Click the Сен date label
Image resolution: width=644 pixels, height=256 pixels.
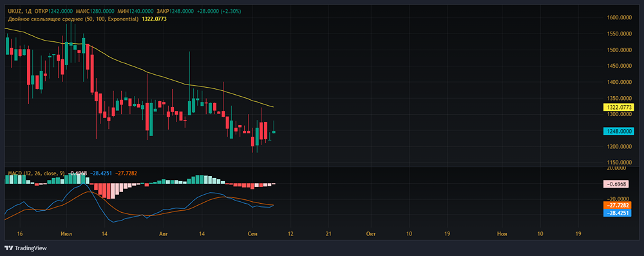click(252, 233)
